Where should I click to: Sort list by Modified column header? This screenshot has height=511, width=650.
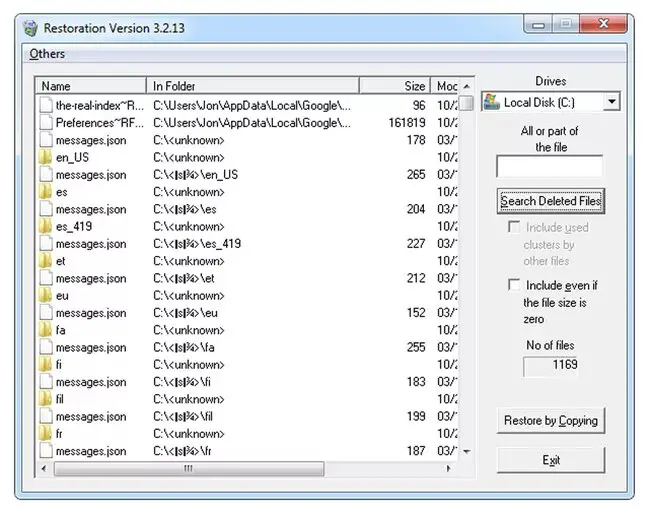pos(444,86)
